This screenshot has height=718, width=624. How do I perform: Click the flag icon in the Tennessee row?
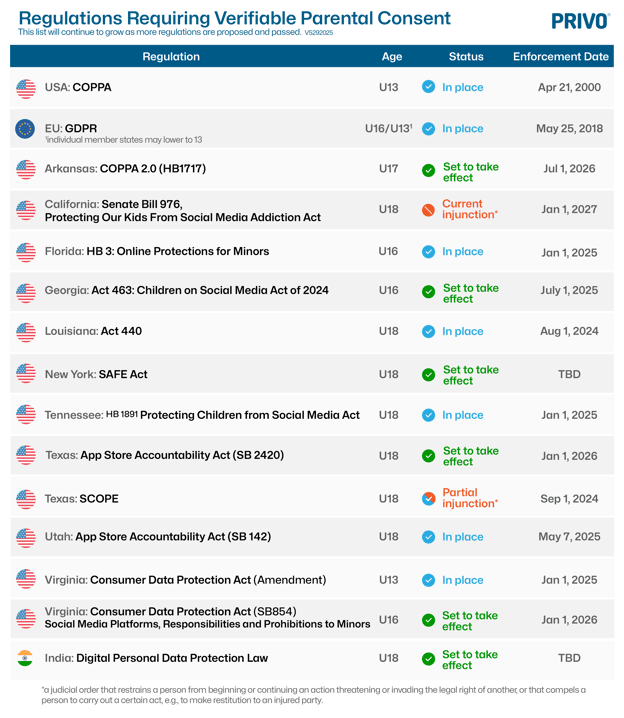(x=26, y=414)
